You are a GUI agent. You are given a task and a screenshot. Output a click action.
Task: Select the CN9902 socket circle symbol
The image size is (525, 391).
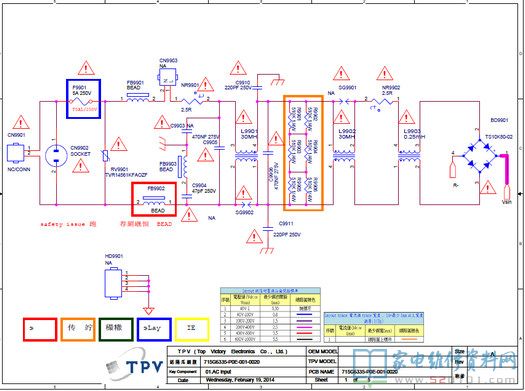tap(56, 156)
